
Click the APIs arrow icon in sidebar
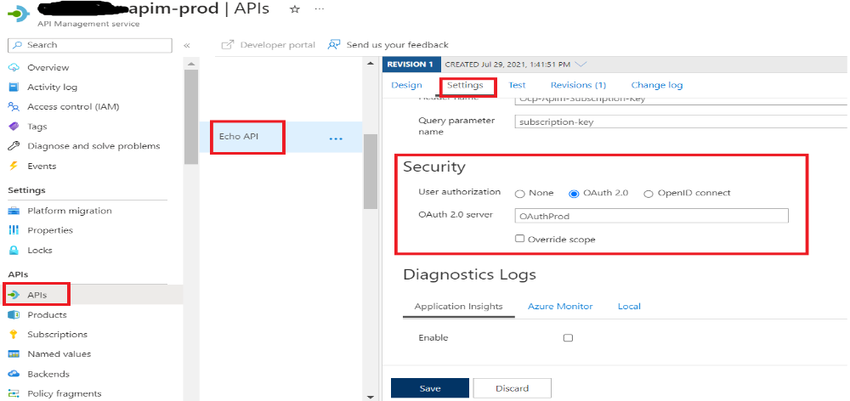click(x=14, y=295)
